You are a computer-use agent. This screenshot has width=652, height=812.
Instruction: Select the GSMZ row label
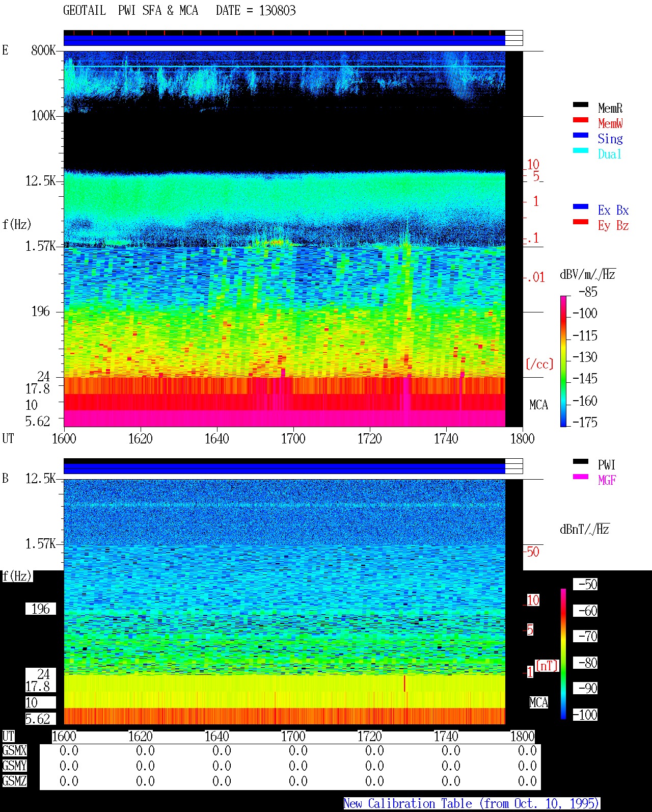(x=14, y=781)
